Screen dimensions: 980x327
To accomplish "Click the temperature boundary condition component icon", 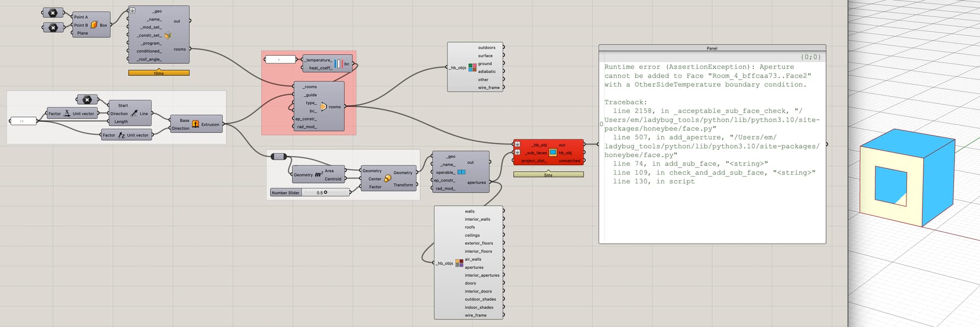I will (x=338, y=64).
